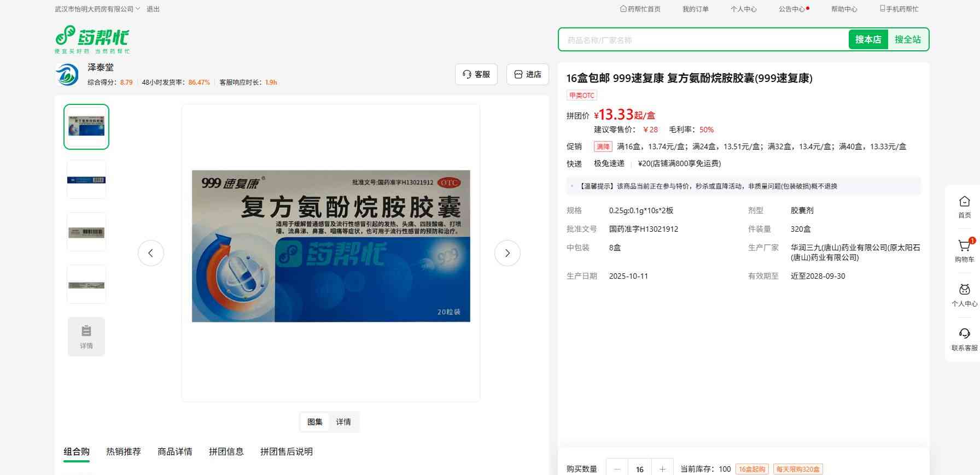This screenshot has width=980, height=475.
Task: Switch to the 热销推荐 tab
Action: coord(124,451)
